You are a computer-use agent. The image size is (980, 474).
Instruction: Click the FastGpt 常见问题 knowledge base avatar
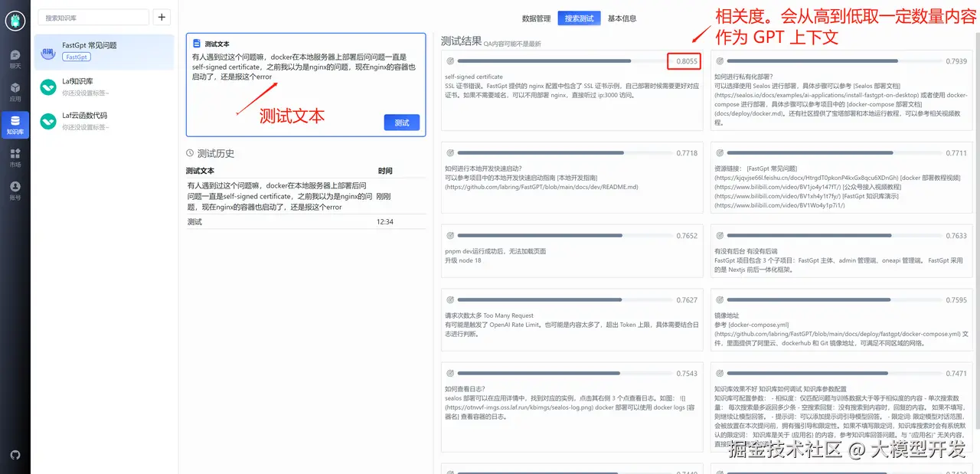pos(47,52)
